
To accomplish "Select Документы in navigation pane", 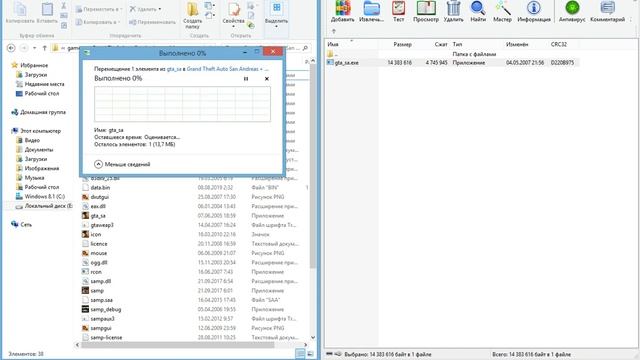I will click(38, 150).
